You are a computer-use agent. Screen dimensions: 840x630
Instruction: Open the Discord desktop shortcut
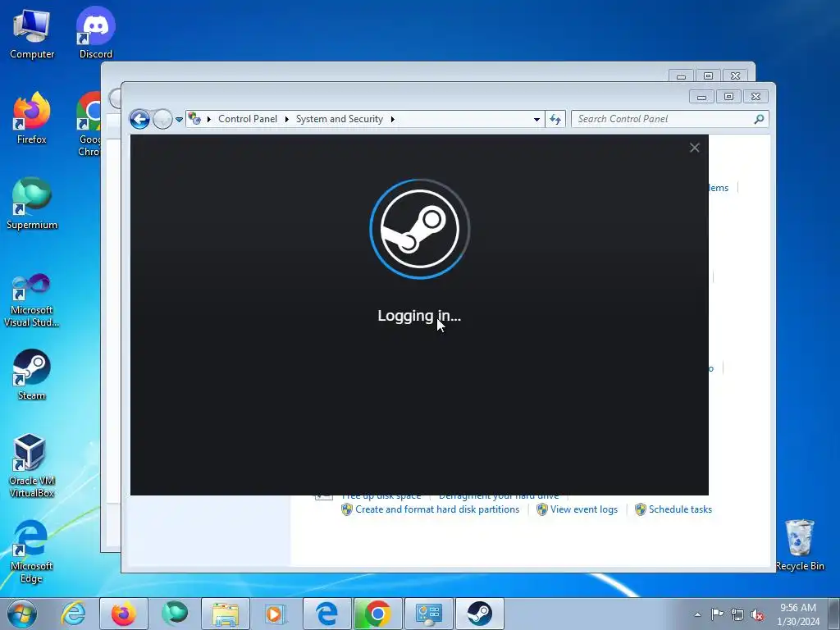(x=96, y=33)
